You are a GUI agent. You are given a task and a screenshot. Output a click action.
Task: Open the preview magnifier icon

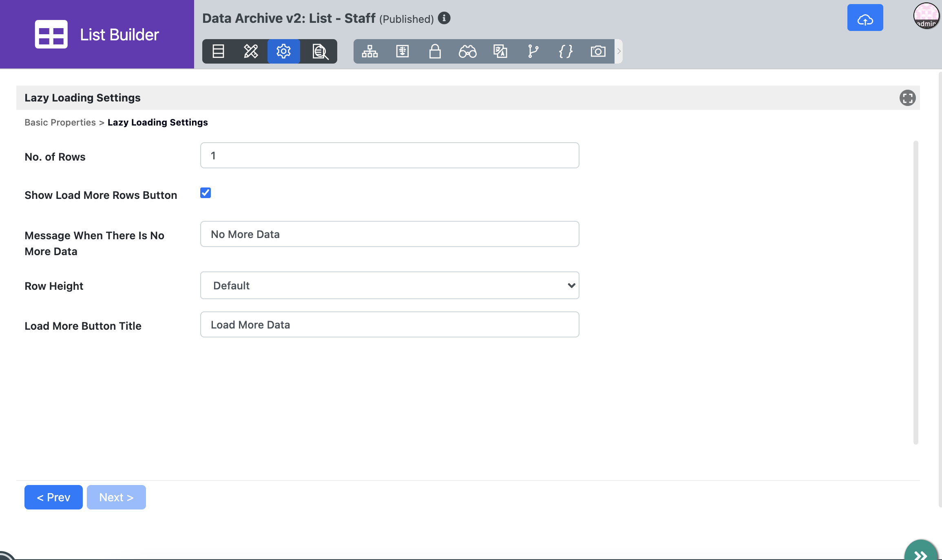[x=320, y=51]
